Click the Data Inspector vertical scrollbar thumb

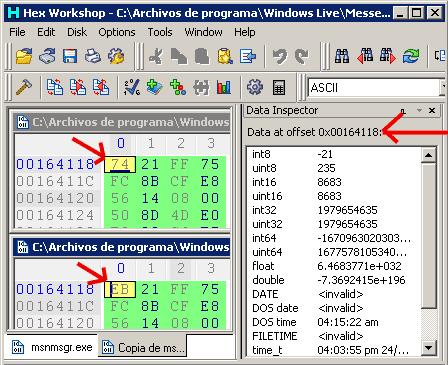coord(428,235)
